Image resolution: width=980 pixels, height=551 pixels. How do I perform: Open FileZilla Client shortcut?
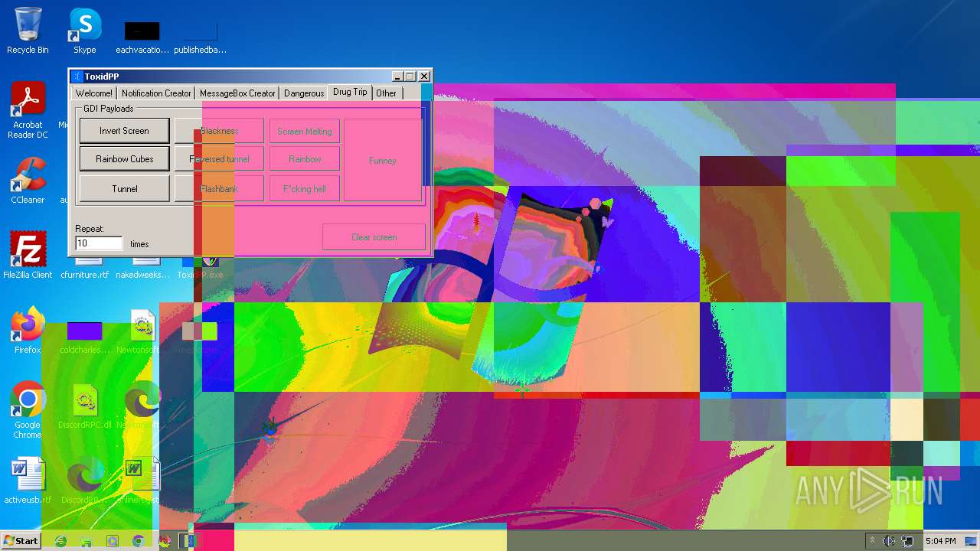pos(28,255)
